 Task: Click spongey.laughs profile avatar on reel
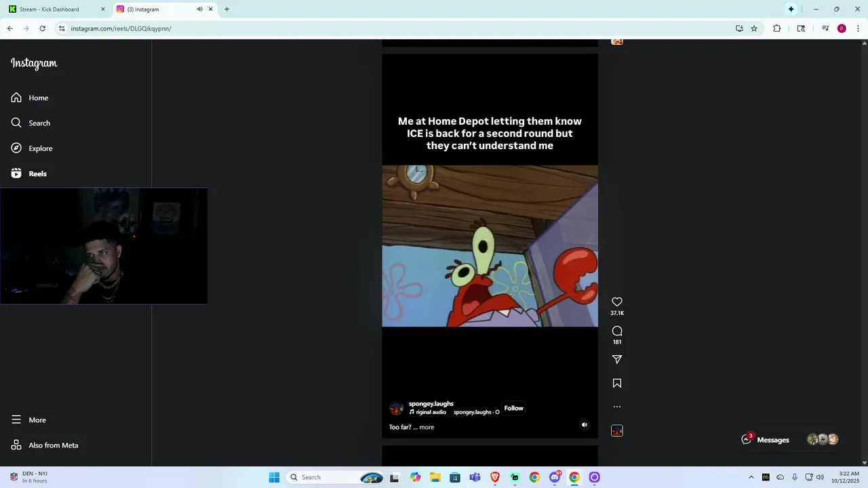396,408
